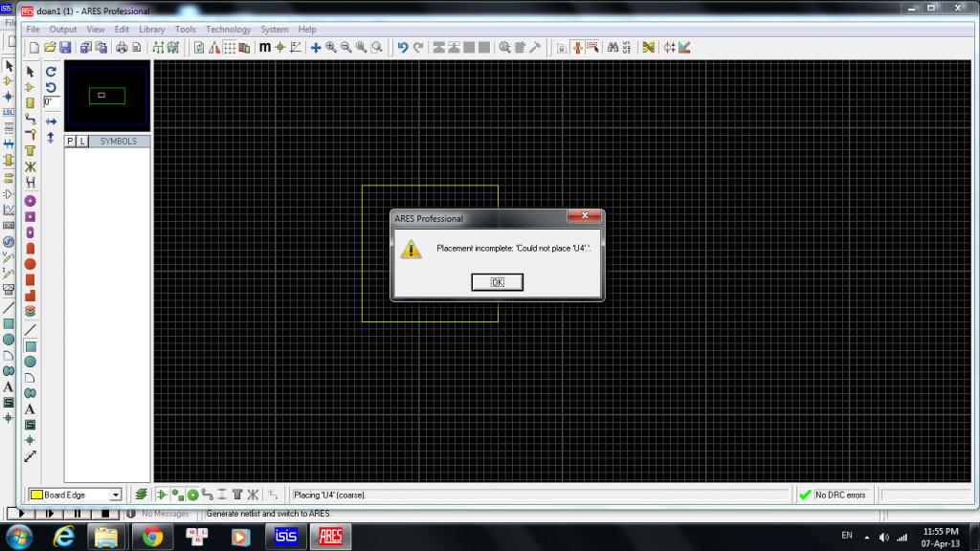The image size is (980, 551).
Task: Click the Print icon in toolbar
Action: pos(122,48)
